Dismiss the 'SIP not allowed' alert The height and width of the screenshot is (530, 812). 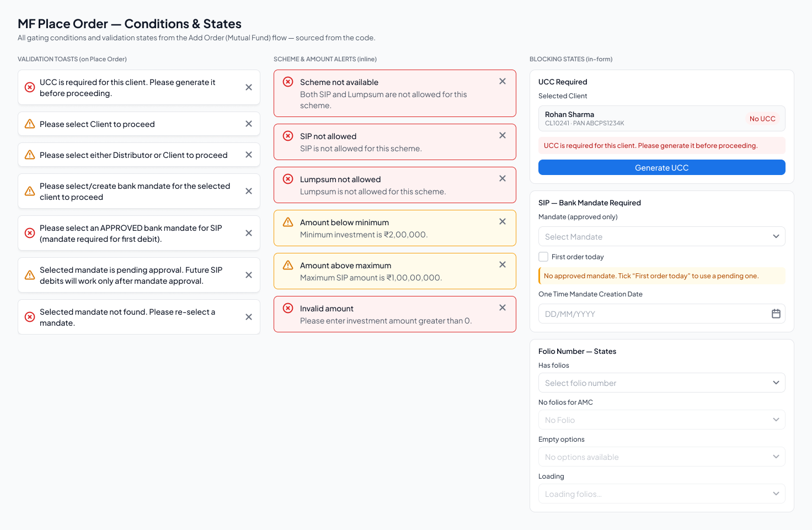tap(503, 135)
